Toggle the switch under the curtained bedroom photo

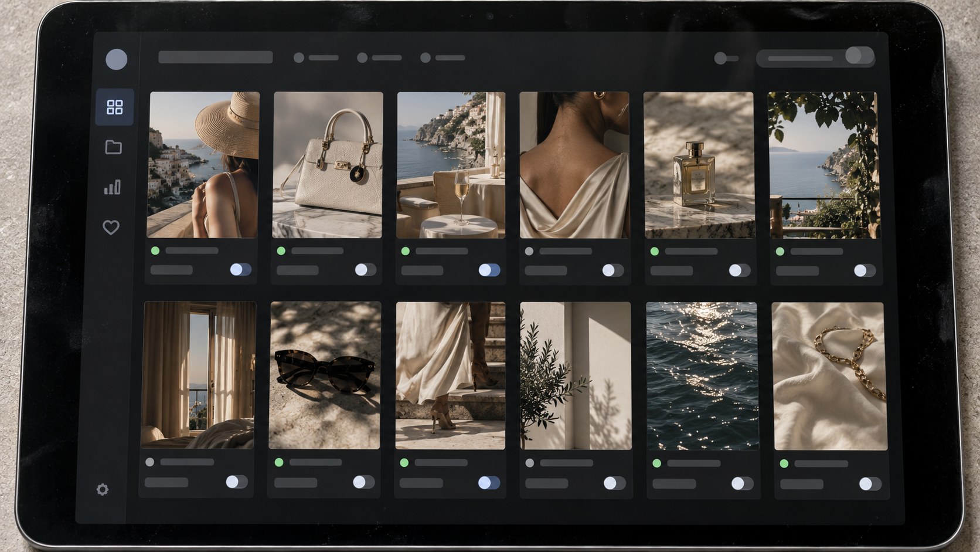point(237,482)
